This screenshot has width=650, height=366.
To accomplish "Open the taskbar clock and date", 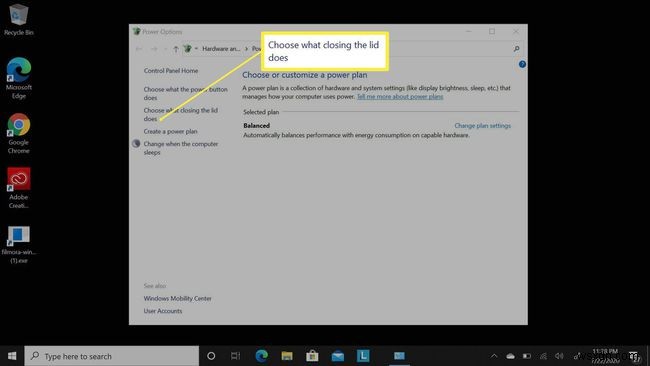I will pos(605,356).
